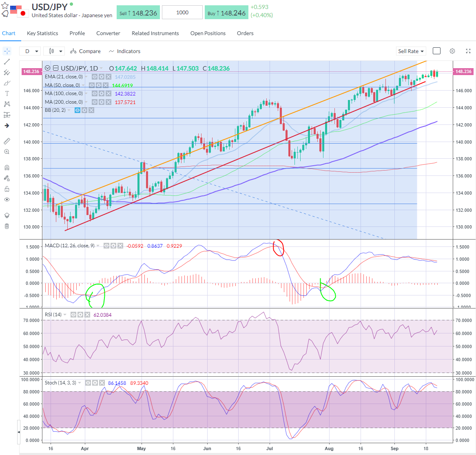Select the ruler measure tool
Screen dimensions: 476x455
tap(7, 141)
